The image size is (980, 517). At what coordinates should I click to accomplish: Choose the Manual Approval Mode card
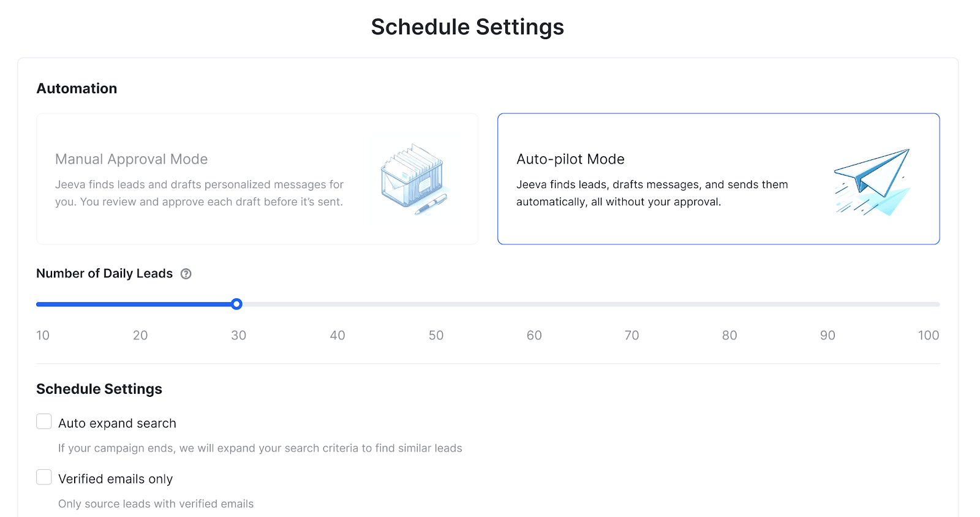(x=257, y=179)
